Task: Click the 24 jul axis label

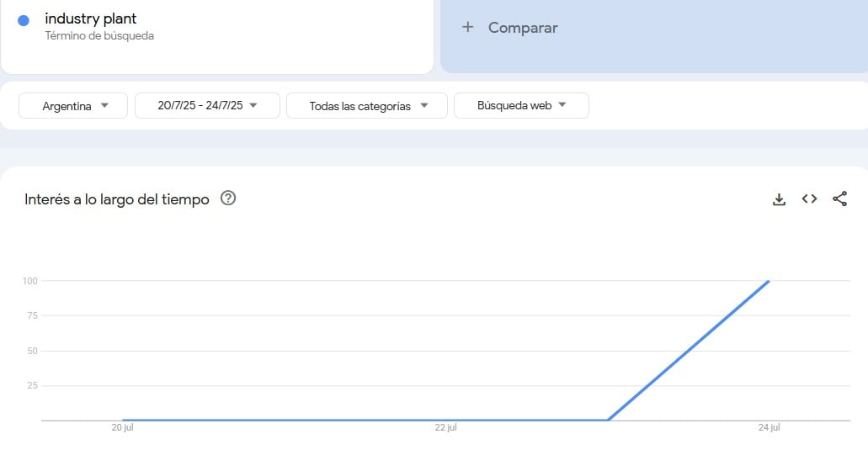Action: (769, 427)
